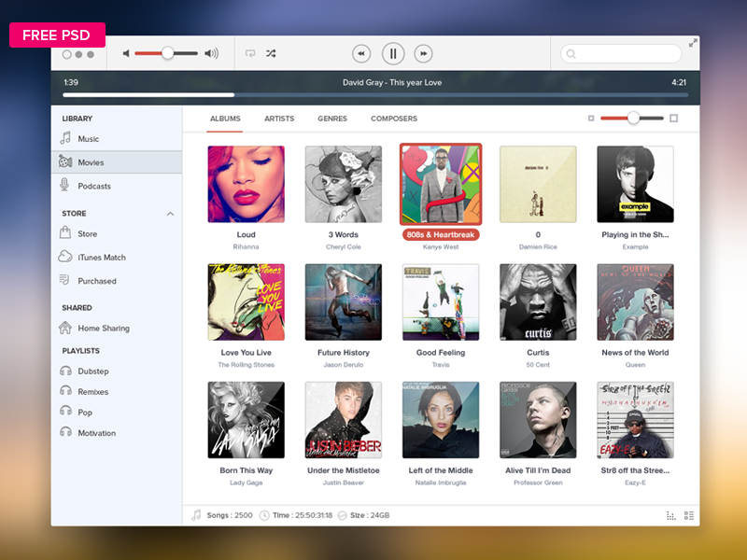Click the film camera icon beside Movies
This screenshot has width=747, height=560.
coord(65,161)
